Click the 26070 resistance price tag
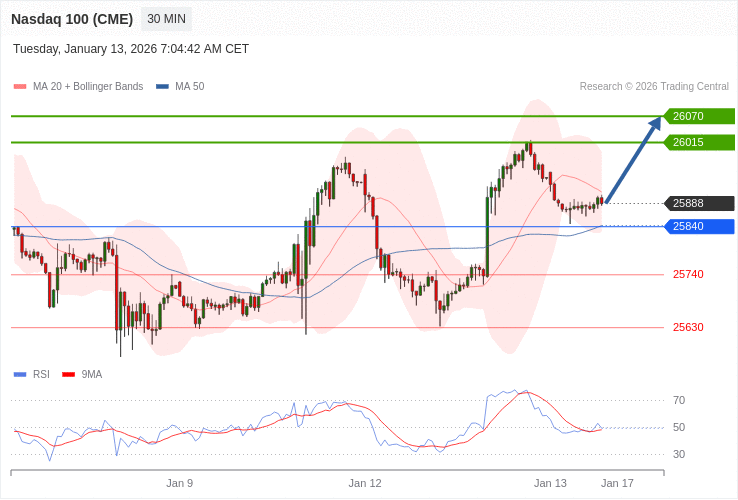 point(699,116)
